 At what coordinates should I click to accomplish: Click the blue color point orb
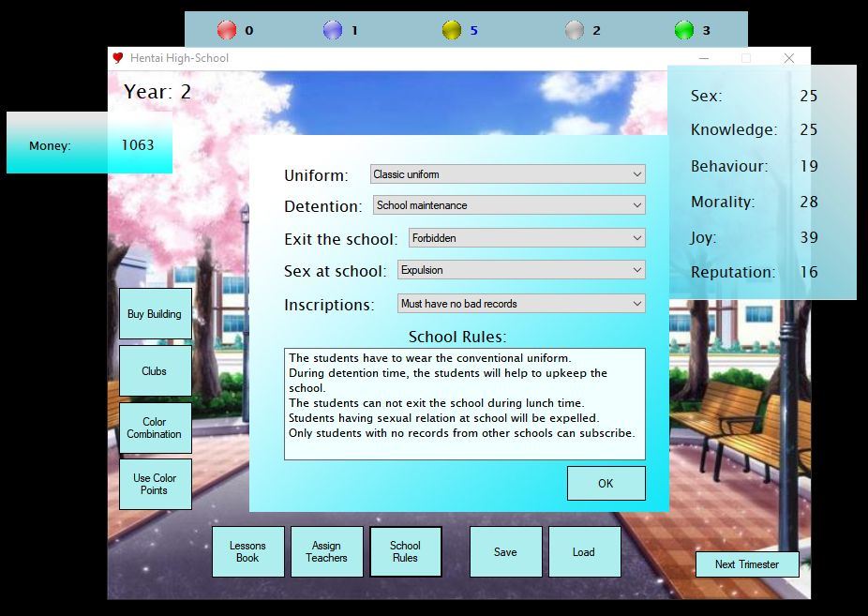[x=333, y=30]
